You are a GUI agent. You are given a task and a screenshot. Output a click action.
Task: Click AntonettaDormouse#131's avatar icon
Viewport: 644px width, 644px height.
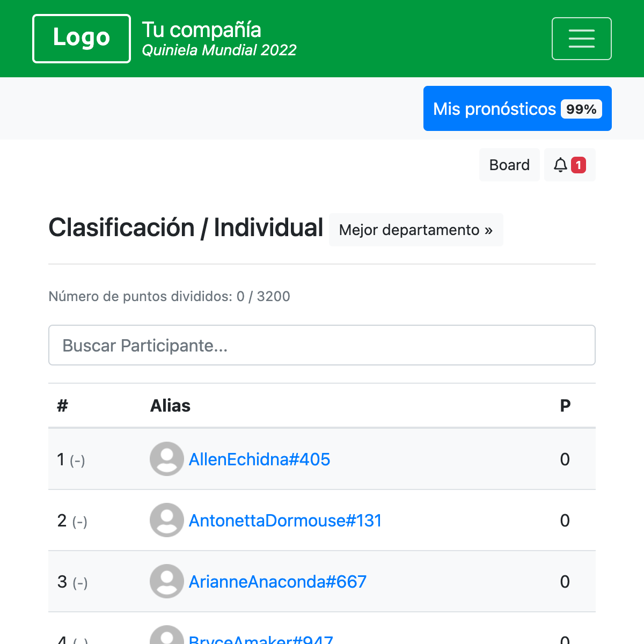[166, 520]
